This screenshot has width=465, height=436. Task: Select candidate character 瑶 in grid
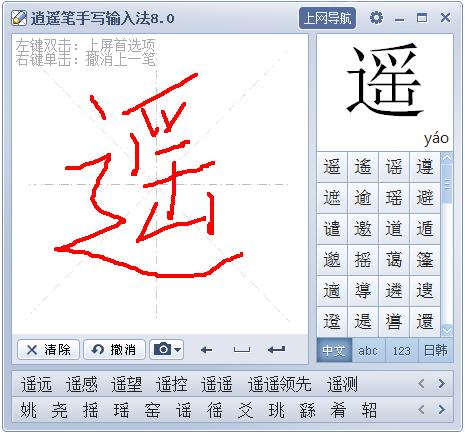pyautogui.click(x=393, y=198)
